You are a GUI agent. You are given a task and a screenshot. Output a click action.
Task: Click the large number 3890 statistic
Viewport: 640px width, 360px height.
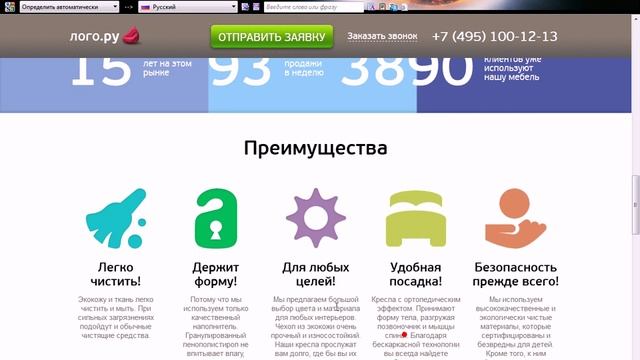click(407, 72)
